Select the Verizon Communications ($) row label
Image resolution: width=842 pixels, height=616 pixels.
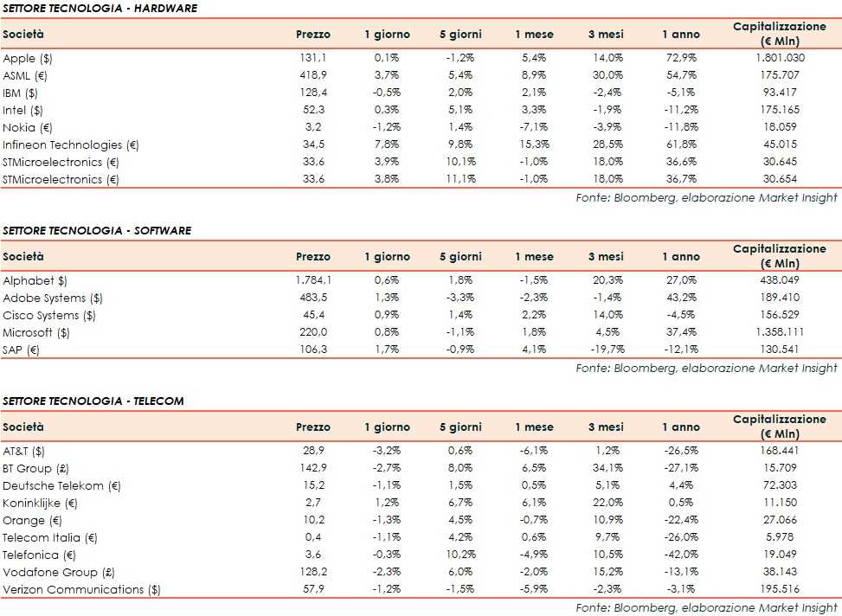point(82,590)
